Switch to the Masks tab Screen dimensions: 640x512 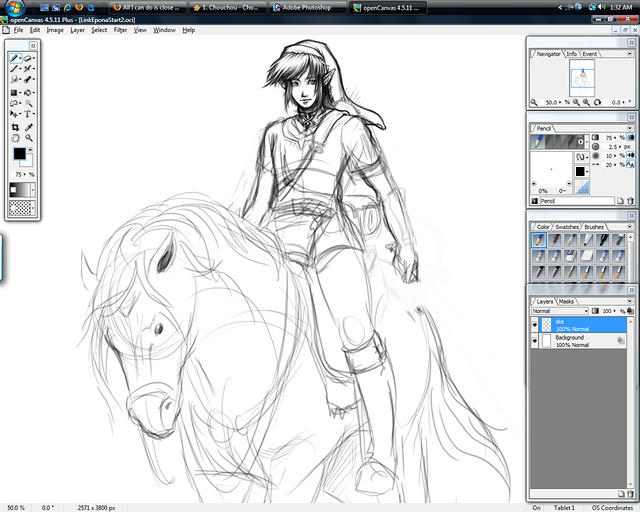click(x=566, y=301)
